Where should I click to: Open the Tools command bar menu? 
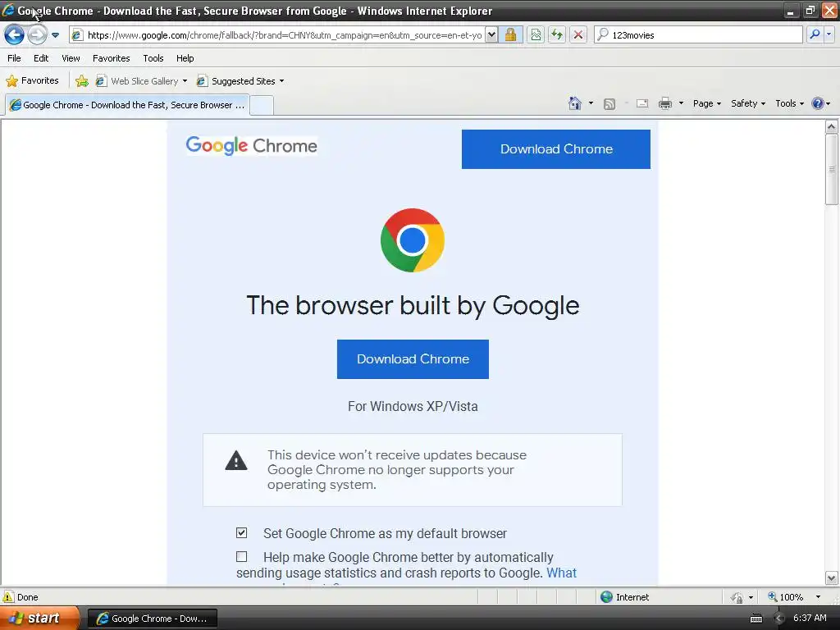coord(790,103)
